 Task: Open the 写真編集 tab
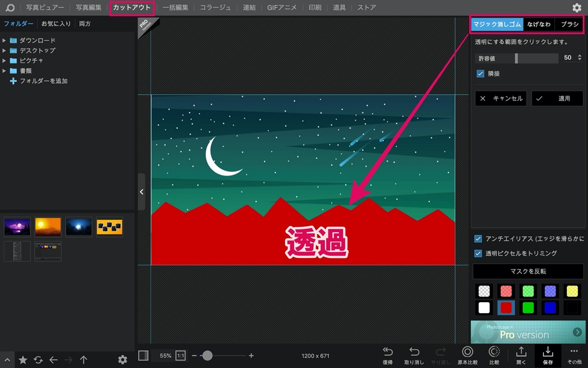(89, 7)
